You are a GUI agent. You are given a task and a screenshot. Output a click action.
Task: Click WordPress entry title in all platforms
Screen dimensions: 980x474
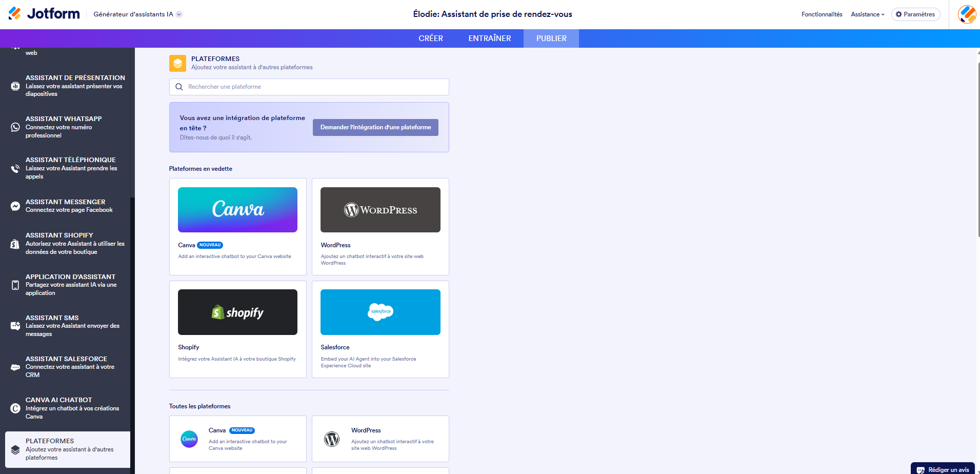(x=366, y=430)
